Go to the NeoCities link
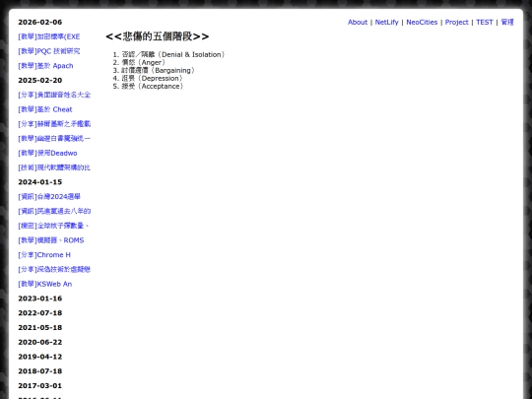Image resolution: width=532 pixels, height=399 pixels. tap(422, 22)
